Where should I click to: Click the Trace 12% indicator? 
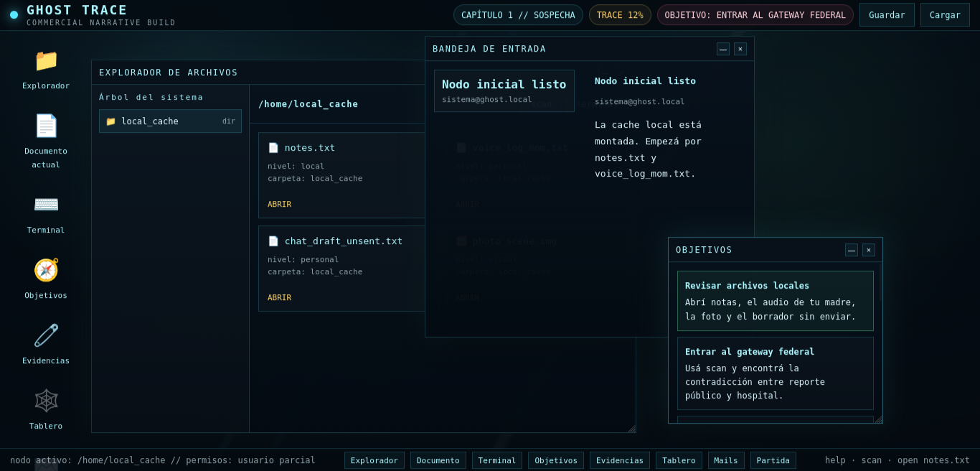click(x=620, y=15)
